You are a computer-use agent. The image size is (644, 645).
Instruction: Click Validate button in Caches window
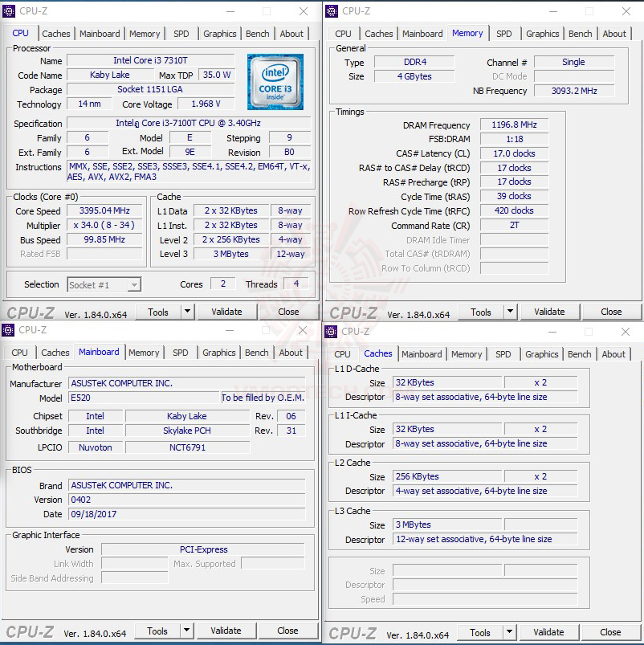(x=548, y=632)
